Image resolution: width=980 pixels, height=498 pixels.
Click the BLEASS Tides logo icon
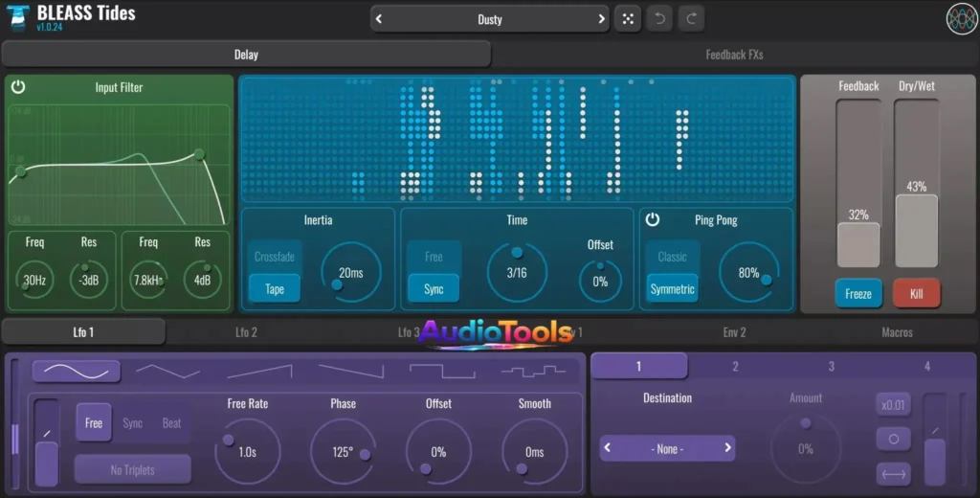(x=18, y=17)
